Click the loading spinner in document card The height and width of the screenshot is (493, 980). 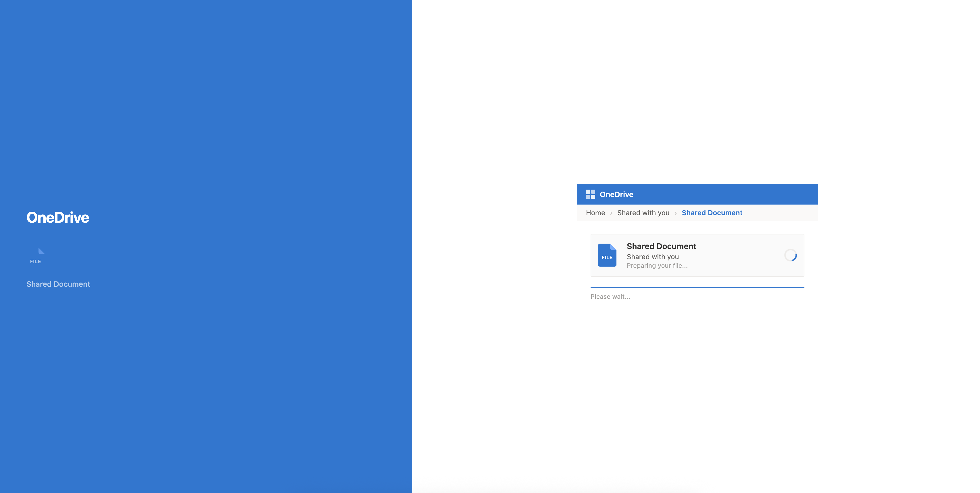click(791, 255)
